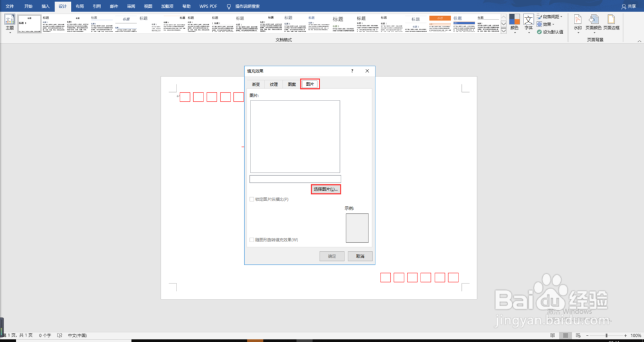Switch to 渐变 tab in fill dialog

256,84
